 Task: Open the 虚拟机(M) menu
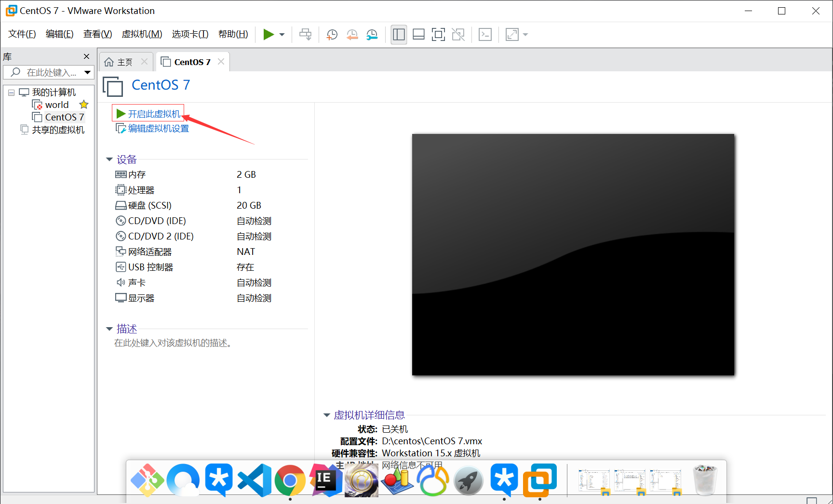pyautogui.click(x=142, y=34)
